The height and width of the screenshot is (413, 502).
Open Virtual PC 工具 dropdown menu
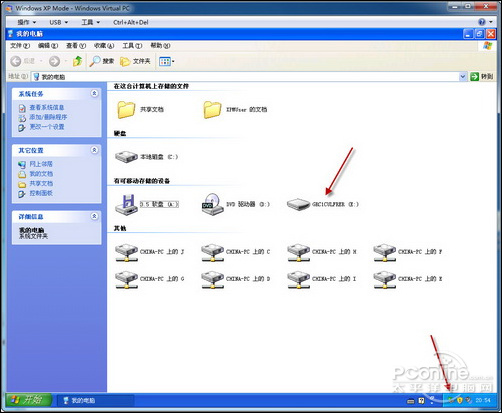pyautogui.click(x=91, y=22)
